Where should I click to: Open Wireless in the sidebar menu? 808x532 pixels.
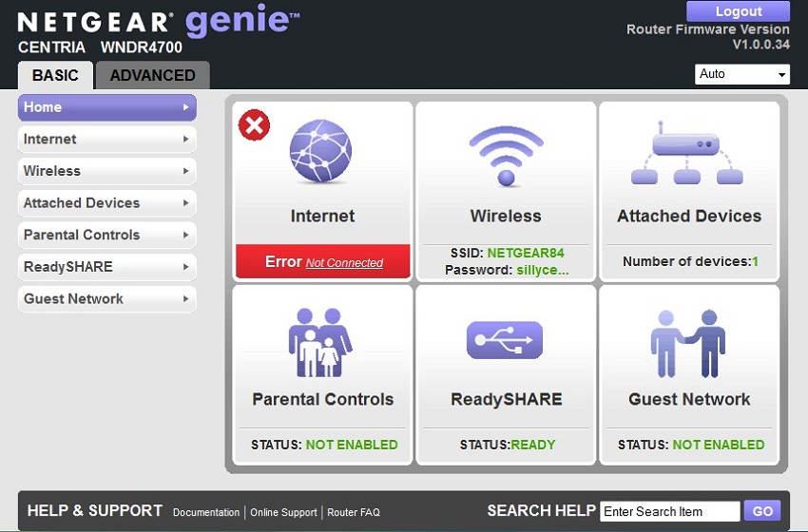[107, 171]
